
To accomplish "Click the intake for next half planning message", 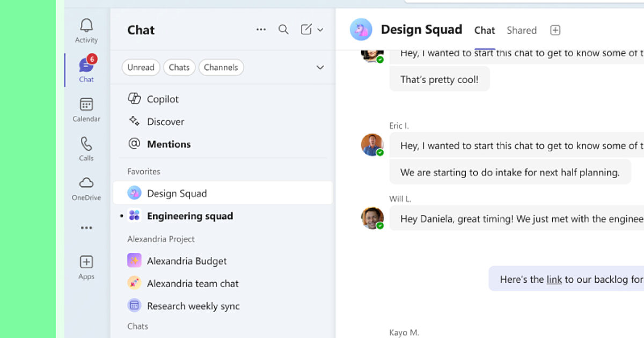I will (510, 172).
